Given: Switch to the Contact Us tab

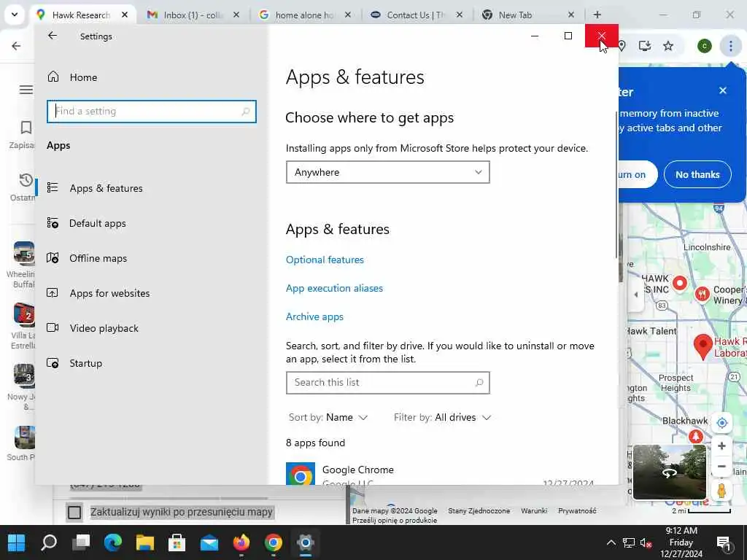Looking at the screenshot, I should 415,15.
